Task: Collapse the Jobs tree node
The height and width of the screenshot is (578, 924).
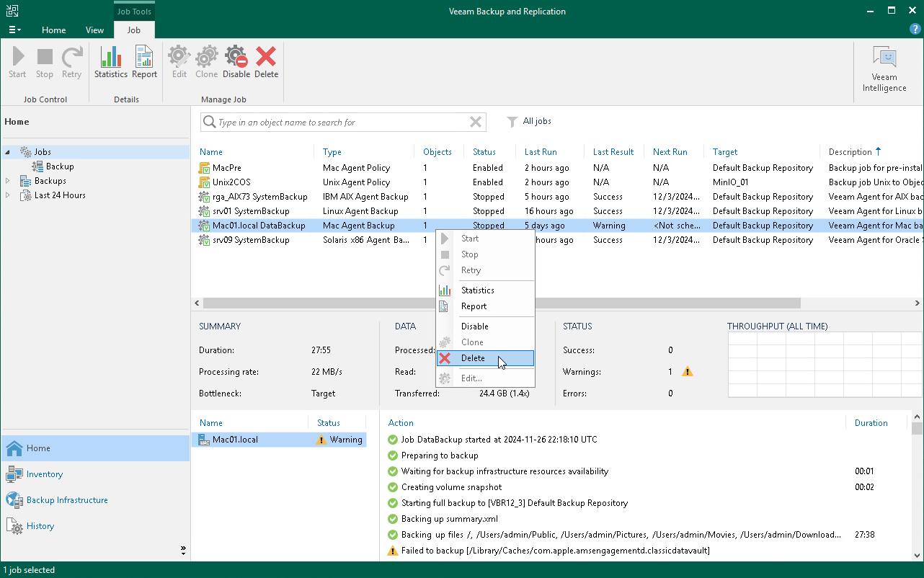Action: point(6,151)
